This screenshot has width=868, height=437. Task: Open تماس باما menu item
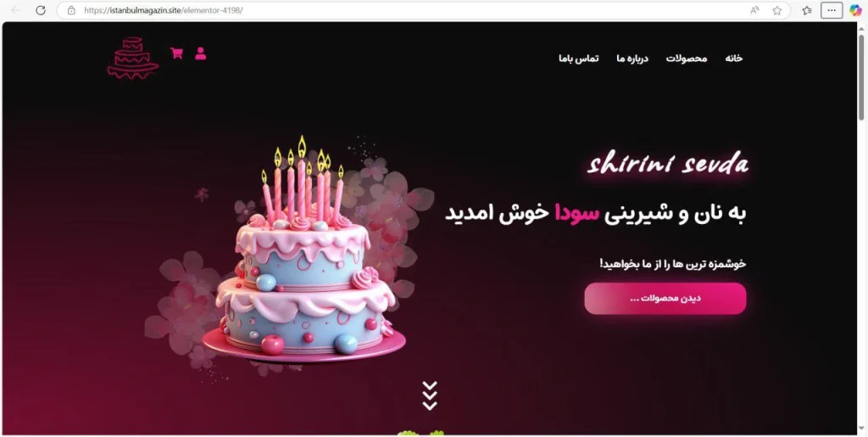[578, 59]
